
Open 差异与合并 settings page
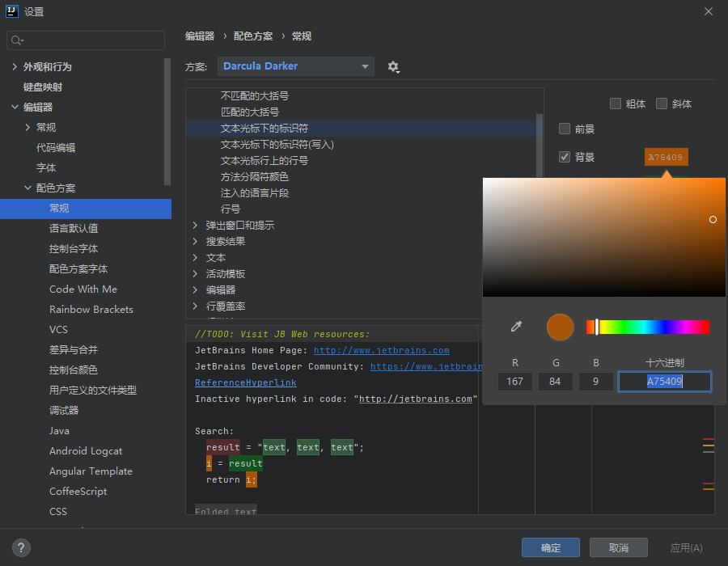[x=74, y=350]
